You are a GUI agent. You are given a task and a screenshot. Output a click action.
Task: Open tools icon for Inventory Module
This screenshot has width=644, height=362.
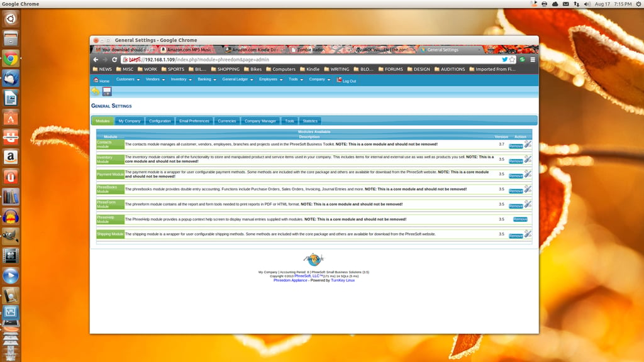(x=528, y=159)
